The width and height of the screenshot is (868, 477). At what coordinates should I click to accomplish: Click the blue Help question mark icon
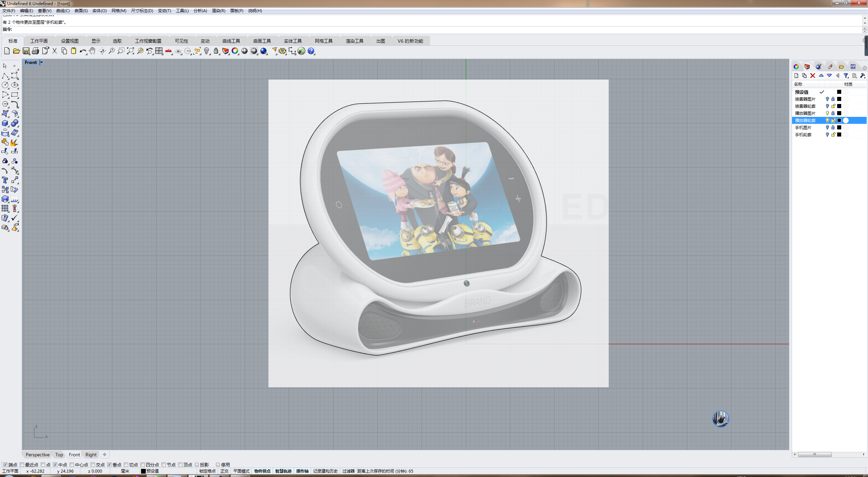(x=311, y=51)
